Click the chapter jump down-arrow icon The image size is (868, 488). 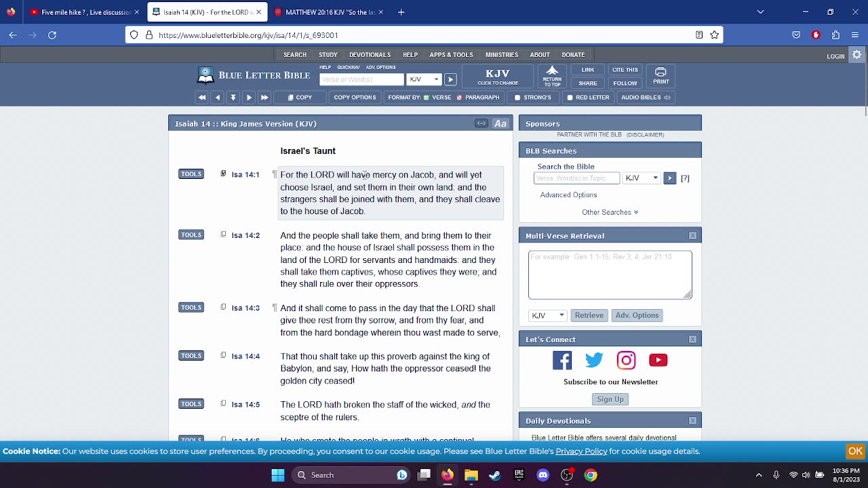point(233,98)
